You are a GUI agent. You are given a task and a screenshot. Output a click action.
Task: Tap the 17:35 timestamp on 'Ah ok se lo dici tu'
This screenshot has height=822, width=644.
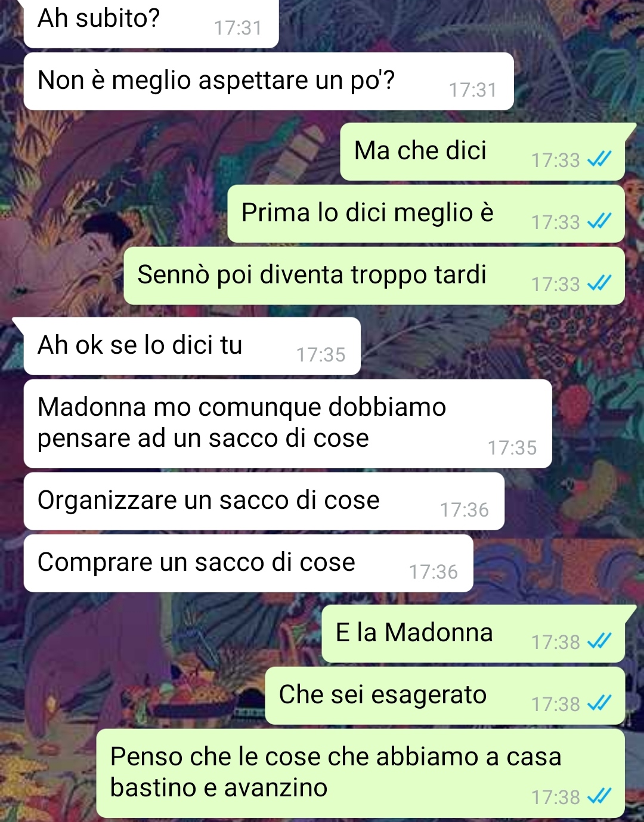click(x=321, y=355)
